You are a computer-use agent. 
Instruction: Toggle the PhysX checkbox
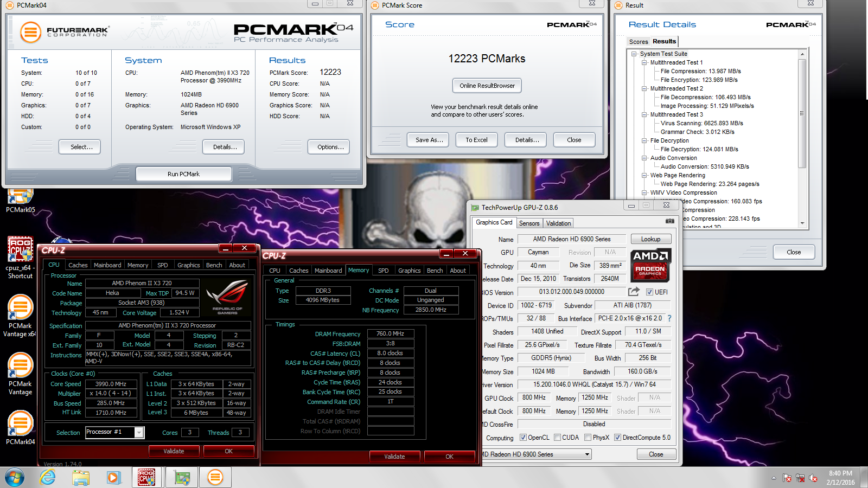(x=588, y=438)
